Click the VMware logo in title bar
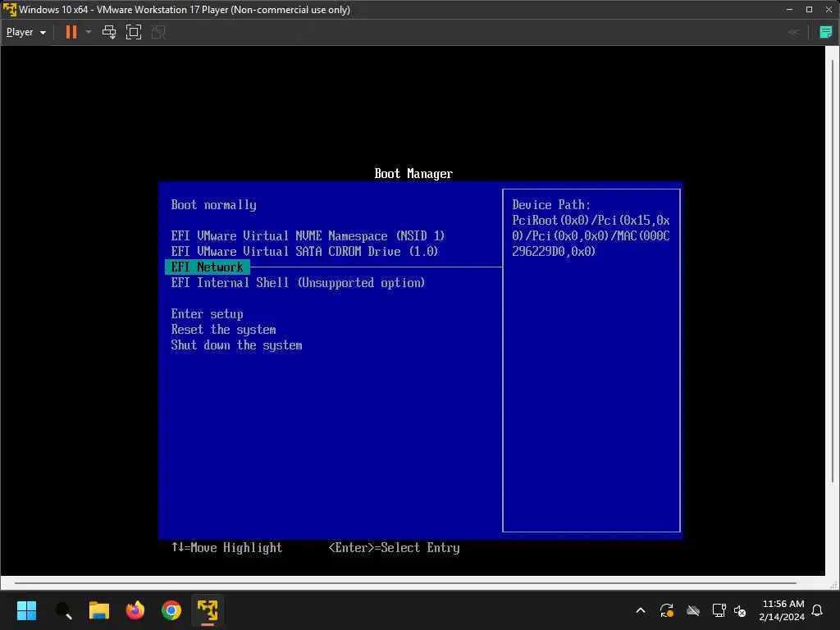The width and height of the screenshot is (840, 630). [x=10, y=10]
